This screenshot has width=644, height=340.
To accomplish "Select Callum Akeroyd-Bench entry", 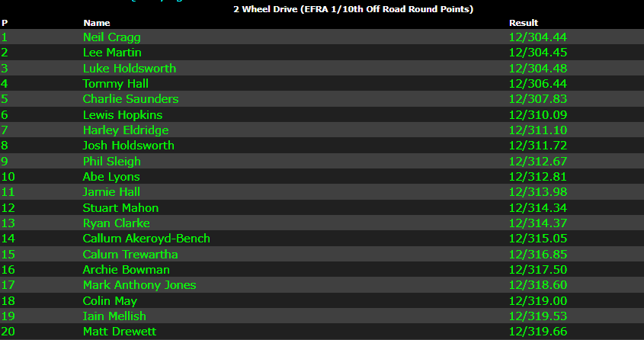I will click(x=146, y=239).
